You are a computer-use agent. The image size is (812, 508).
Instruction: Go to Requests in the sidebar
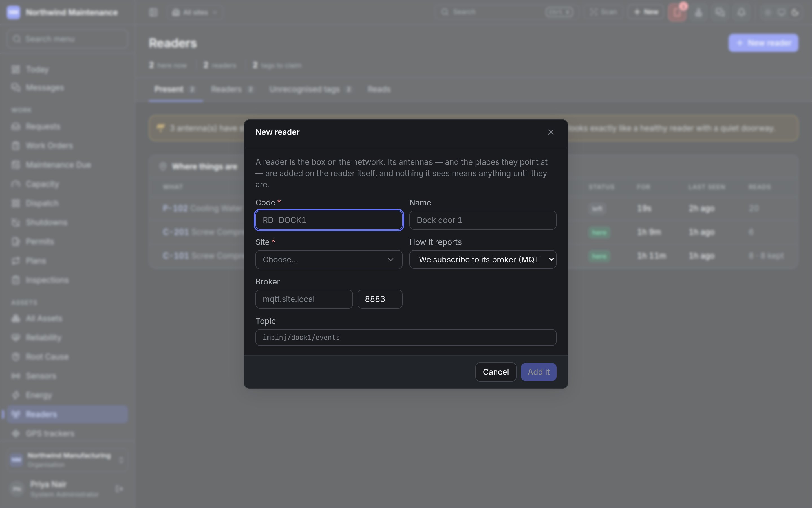(x=67, y=127)
